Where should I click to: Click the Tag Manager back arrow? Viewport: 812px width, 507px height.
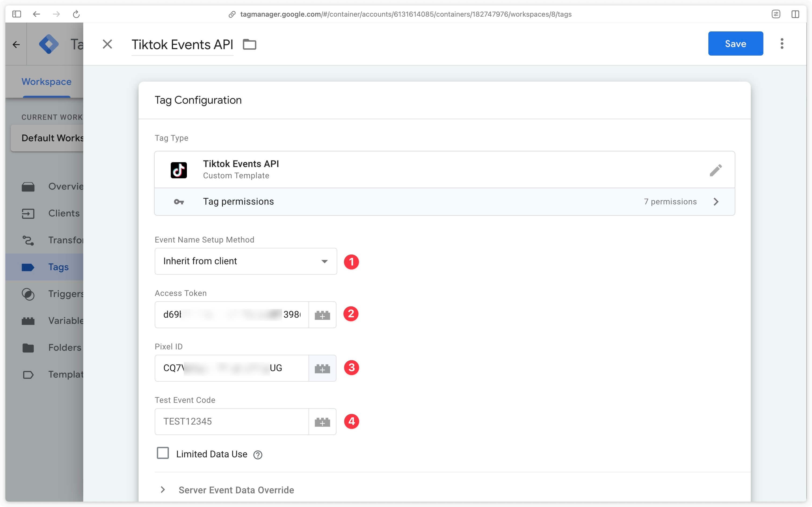tap(16, 44)
